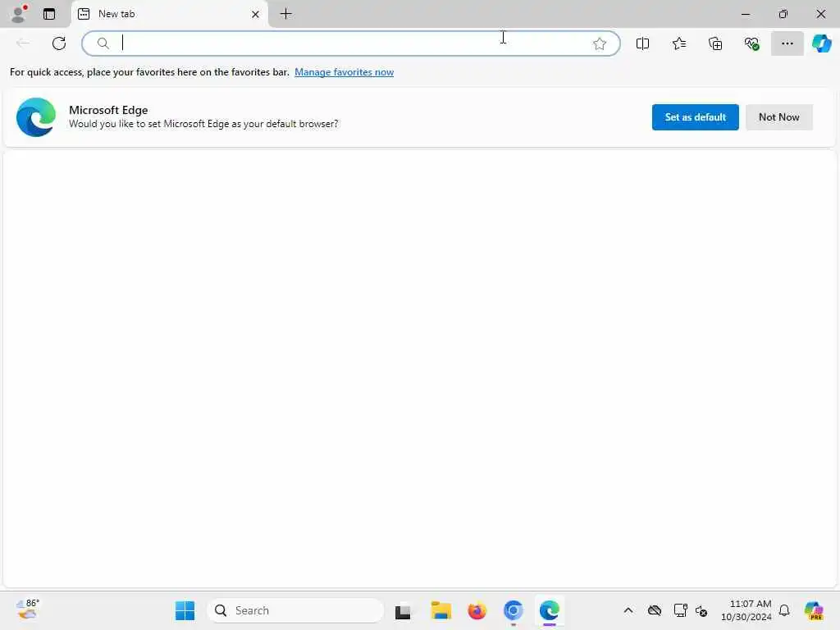Open clock showing 11:07 AM
Viewport: 840px width, 630px height.
(x=746, y=610)
